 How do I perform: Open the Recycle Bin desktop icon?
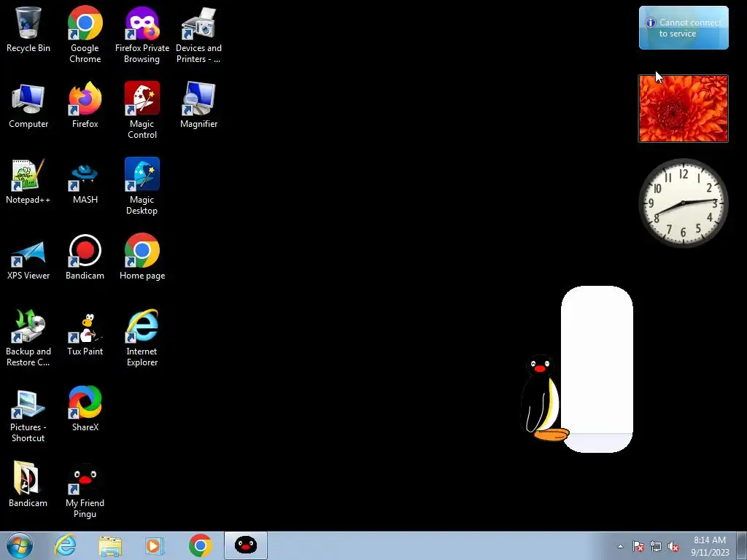pyautogui.click(x=28, y=29)
